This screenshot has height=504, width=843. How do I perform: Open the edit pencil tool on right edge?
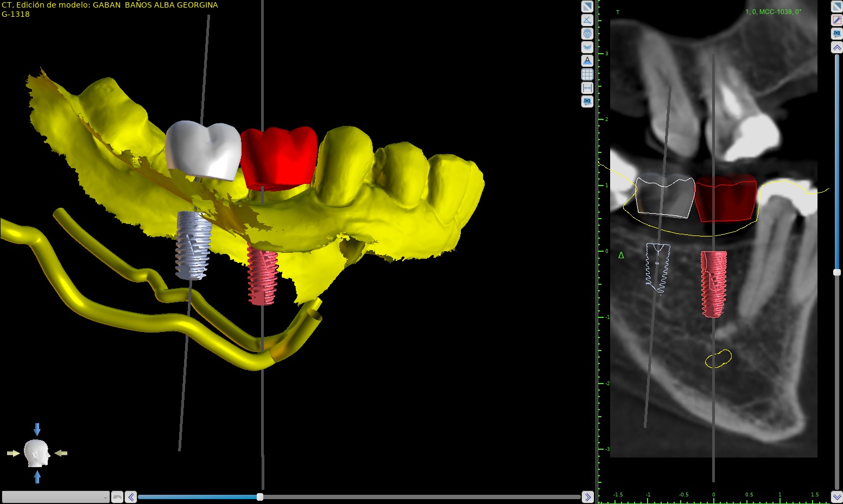836,20
